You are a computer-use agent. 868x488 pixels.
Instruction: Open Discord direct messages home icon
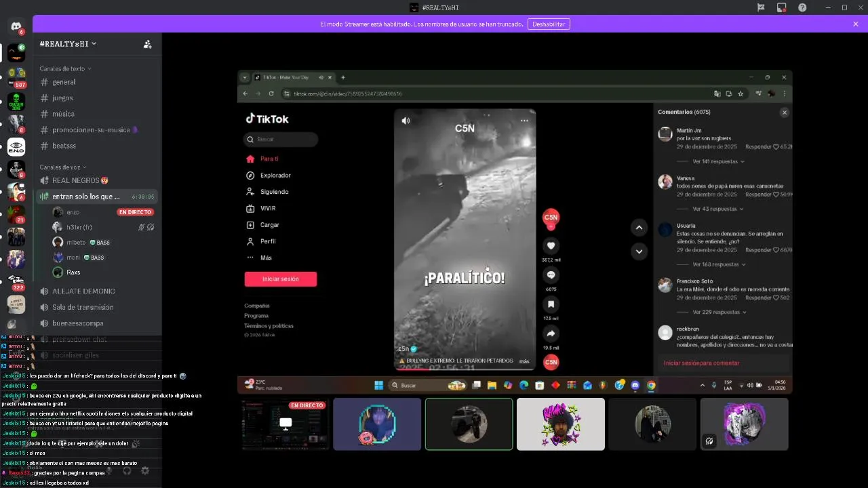(x=16, y=26)
